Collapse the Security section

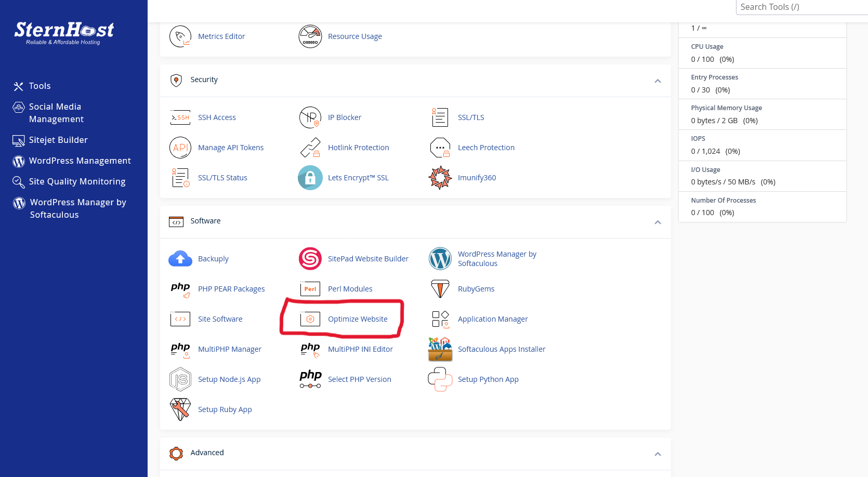[657, 81]
